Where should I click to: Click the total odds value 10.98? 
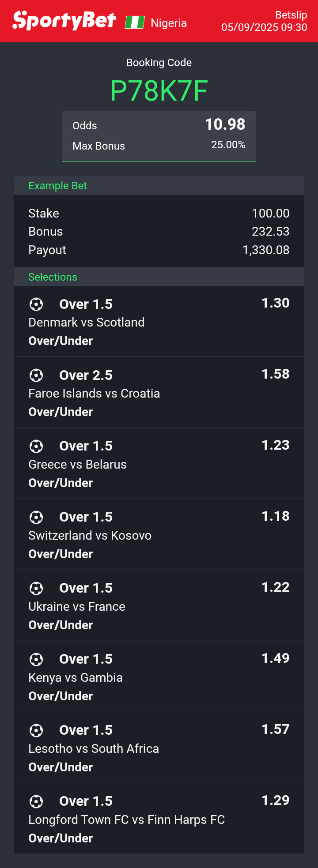click(x=225, y=124)
